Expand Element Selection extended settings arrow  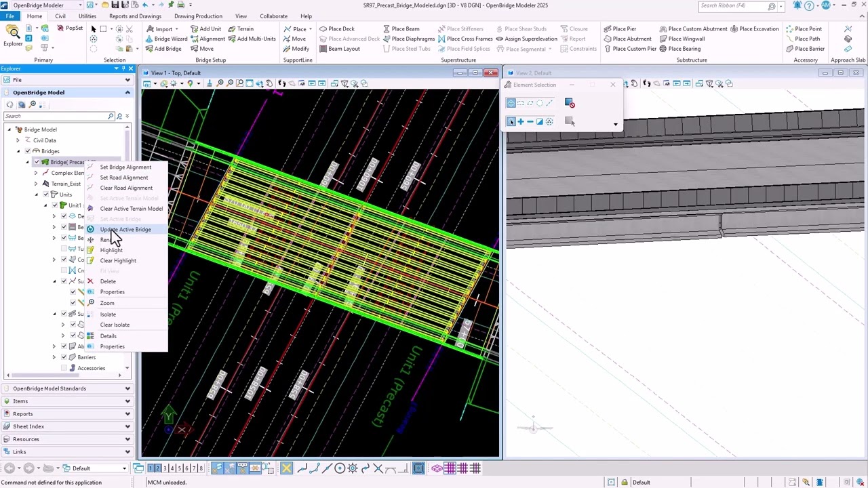point(615,125)
